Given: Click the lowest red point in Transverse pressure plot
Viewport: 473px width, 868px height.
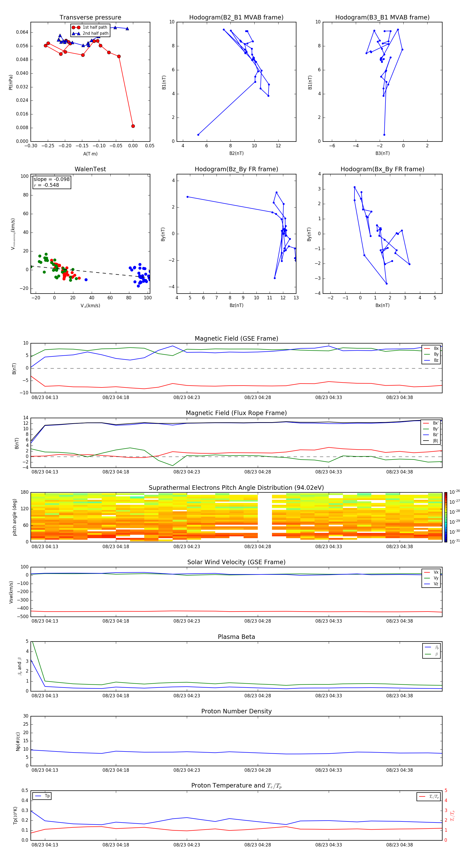Looking at the screenshot, I should pyautogui.click(x=133, y=126).
